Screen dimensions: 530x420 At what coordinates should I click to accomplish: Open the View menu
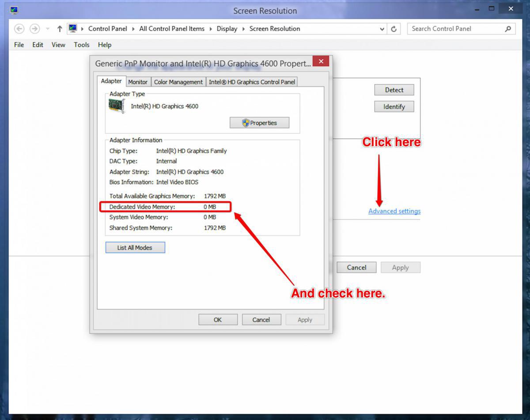(58, 45)
